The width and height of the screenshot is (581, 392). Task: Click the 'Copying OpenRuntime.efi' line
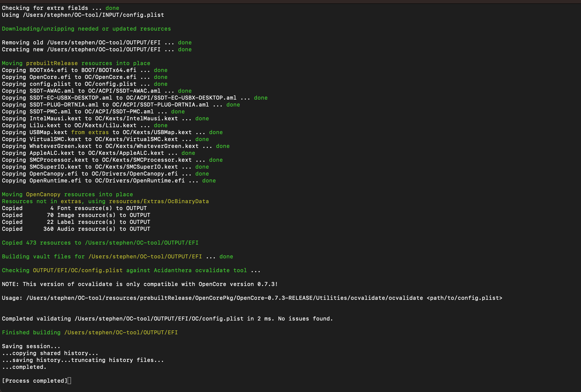(109, 181)
